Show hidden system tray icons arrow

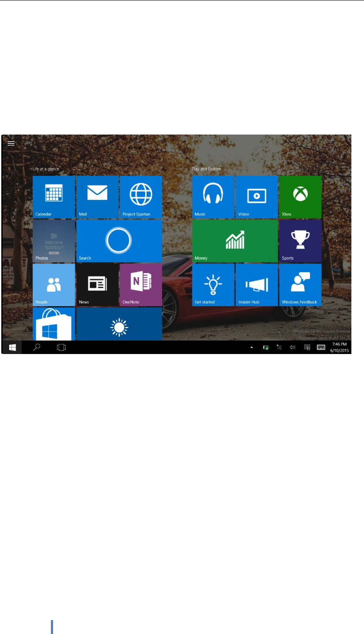251,347
